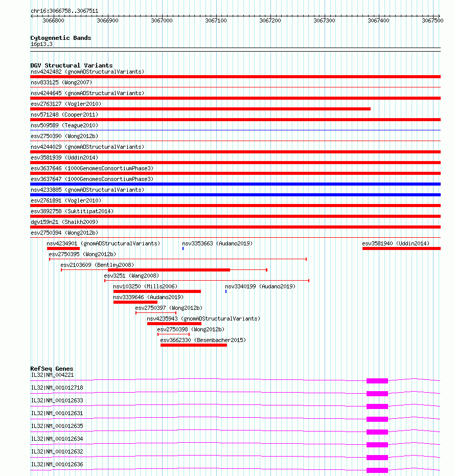455x476 pixels.
Task: Click the esv2103609 (Bentley2008) thick bar
Action: coord(169,270)
